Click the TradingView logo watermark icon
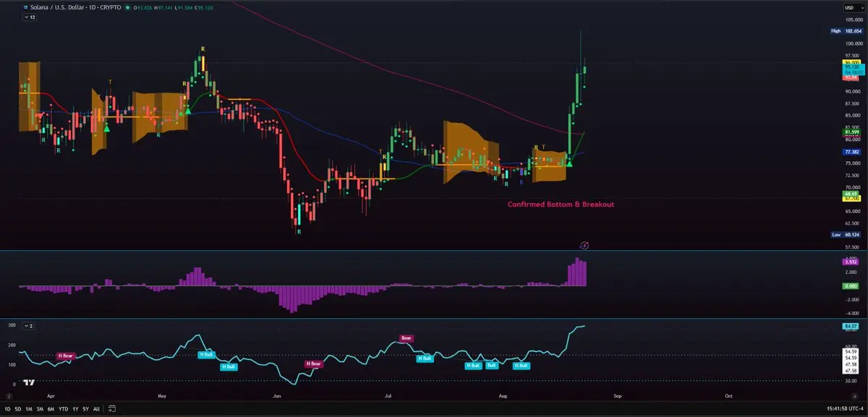Screen dimensions: 868x417 tap(30, 383)
